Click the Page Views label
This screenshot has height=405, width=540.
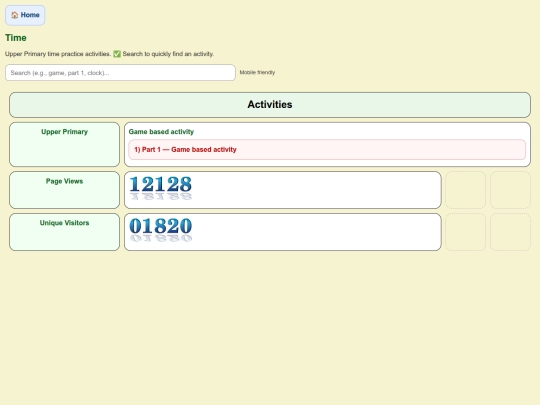click(64, 181)
